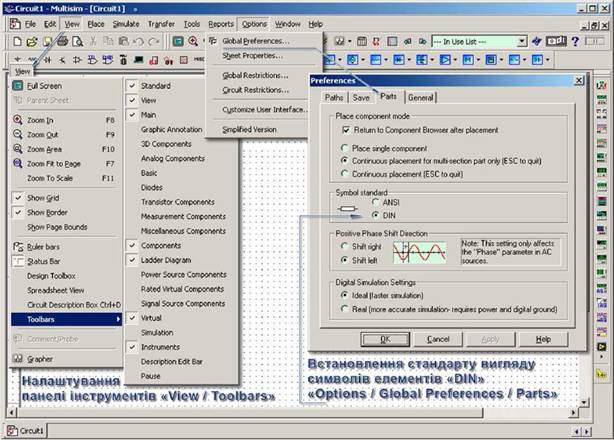Click the Save icon in the main toolbar

point(48,41)
